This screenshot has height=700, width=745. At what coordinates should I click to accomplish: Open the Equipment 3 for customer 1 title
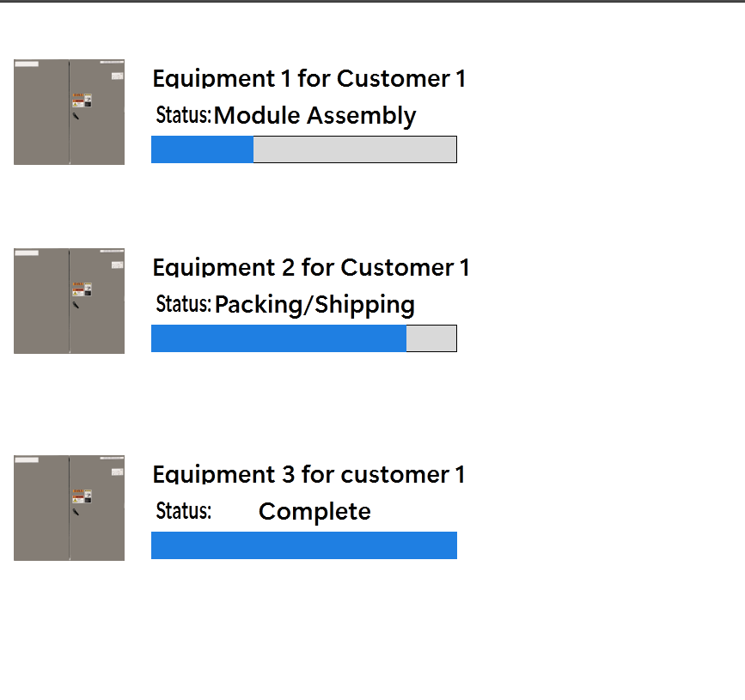coord(308,474)
